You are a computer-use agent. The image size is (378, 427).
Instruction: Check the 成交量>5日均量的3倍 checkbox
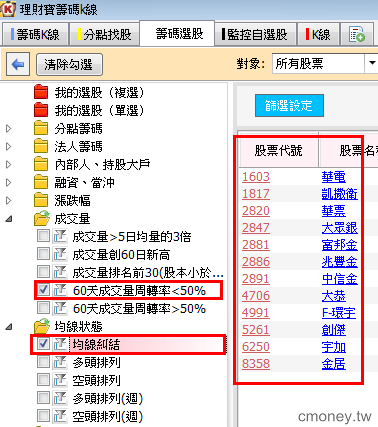tap(43, 236)
